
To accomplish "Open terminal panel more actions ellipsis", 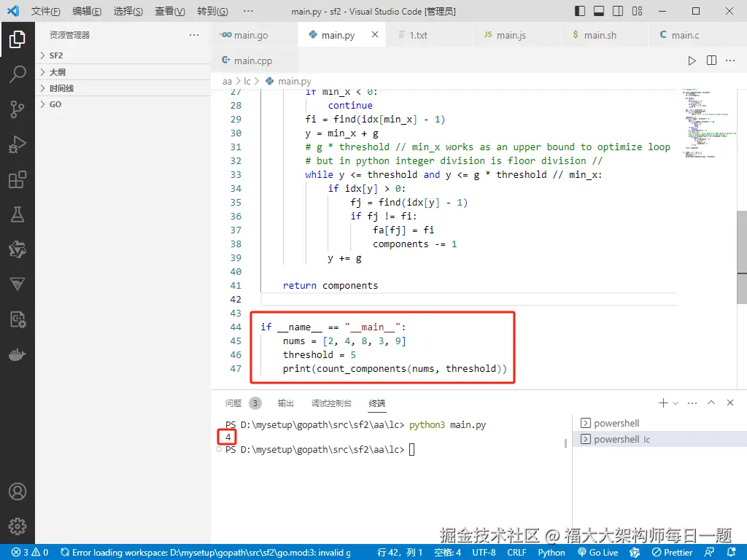I will point(692,402).
